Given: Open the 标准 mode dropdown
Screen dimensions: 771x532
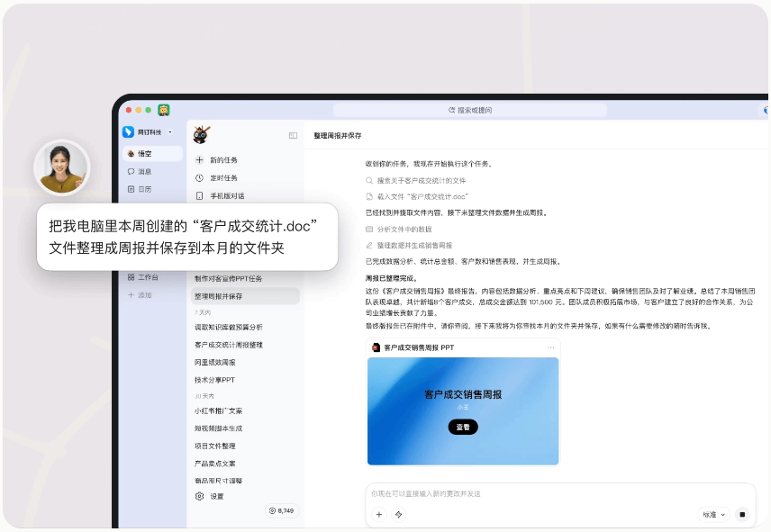Looking at the screenshot, I should [x=713, y=514].
